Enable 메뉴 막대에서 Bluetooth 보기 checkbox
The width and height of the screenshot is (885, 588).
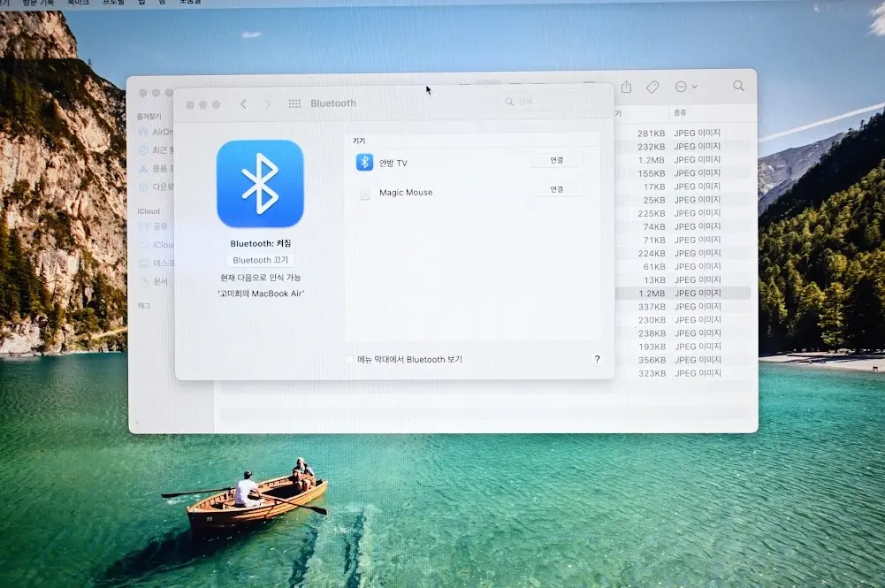(349, 360)
